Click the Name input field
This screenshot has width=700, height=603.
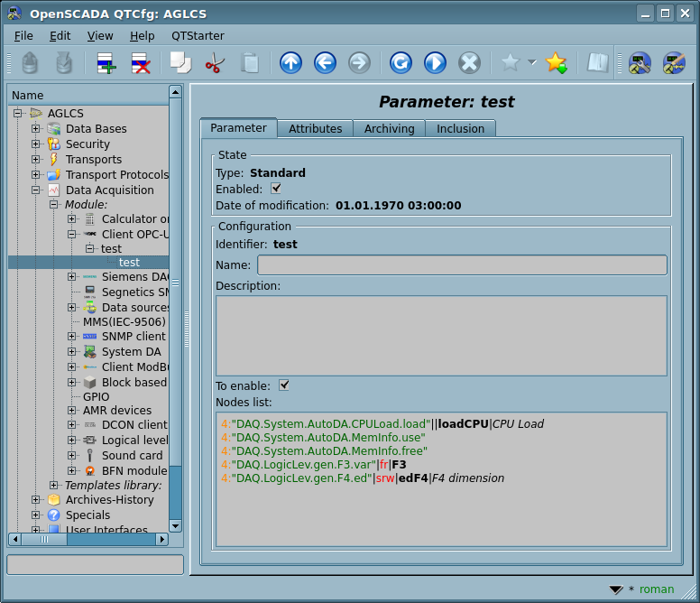462,264
